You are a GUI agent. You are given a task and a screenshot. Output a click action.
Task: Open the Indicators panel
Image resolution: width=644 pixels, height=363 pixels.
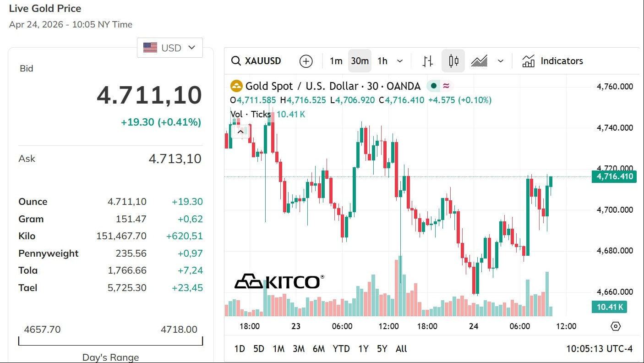tap(553, 61)
